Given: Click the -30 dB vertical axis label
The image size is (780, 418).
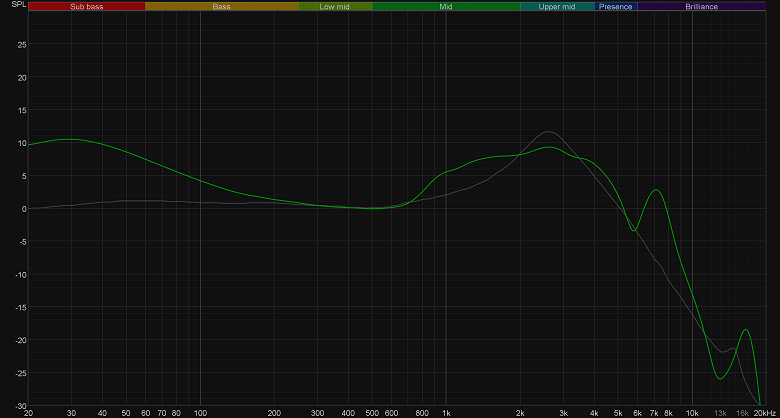Looking at the screenshot, I should (21, 405).
